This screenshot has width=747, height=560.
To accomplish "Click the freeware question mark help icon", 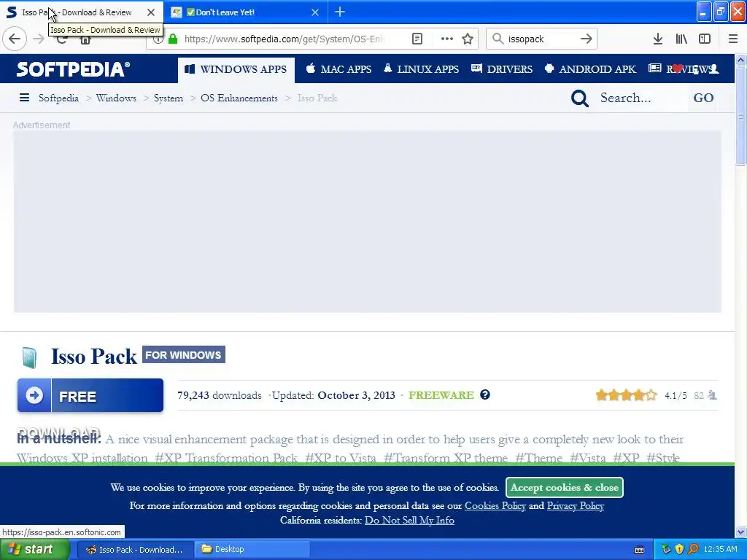I will (485, 394).
